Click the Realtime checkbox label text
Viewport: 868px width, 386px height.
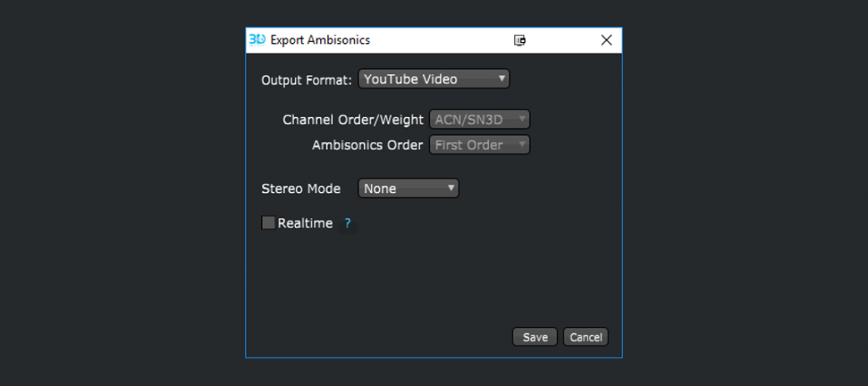pos(305,223)
